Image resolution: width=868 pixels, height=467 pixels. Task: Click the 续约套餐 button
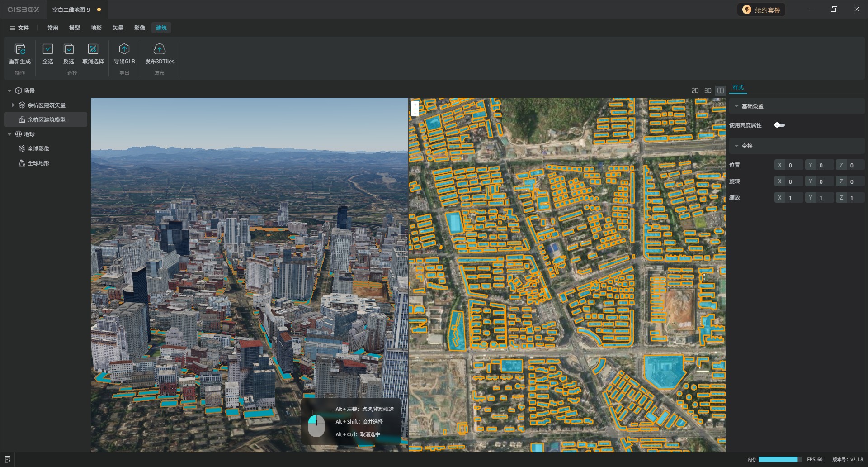[761, 10]
